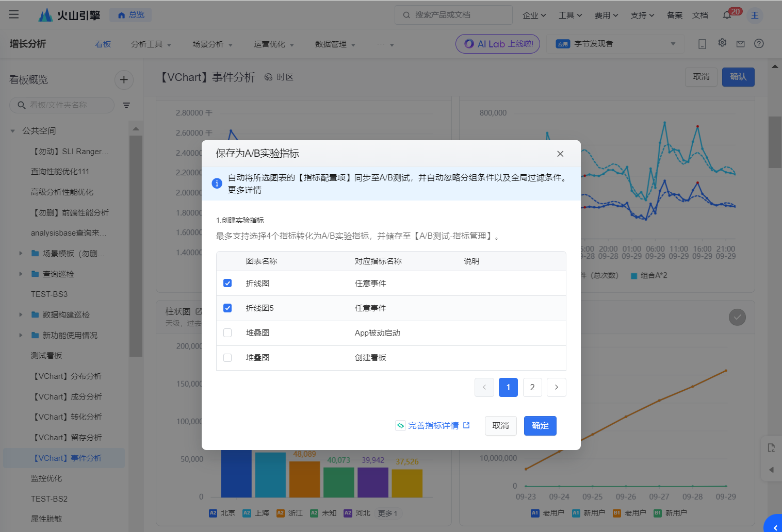Click 确定 in the dialog
The height and width of the screenshot is (532, 782).
tap(540, 426)
